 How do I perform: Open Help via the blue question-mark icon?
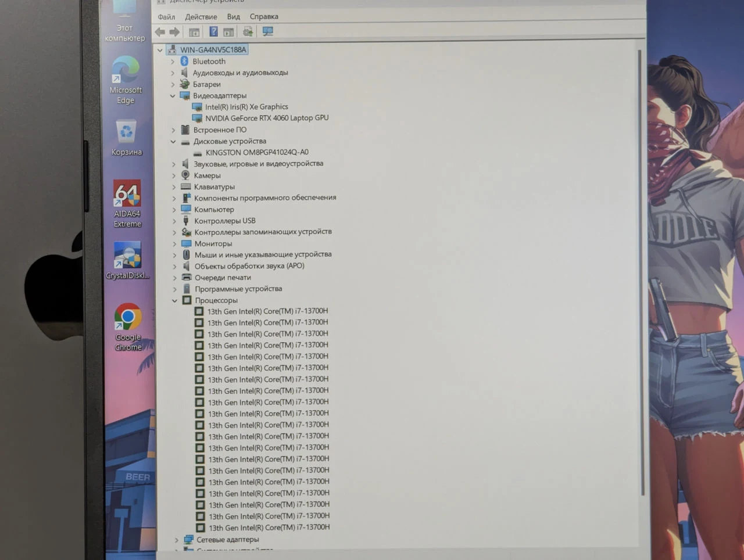[x=213, y=32]
